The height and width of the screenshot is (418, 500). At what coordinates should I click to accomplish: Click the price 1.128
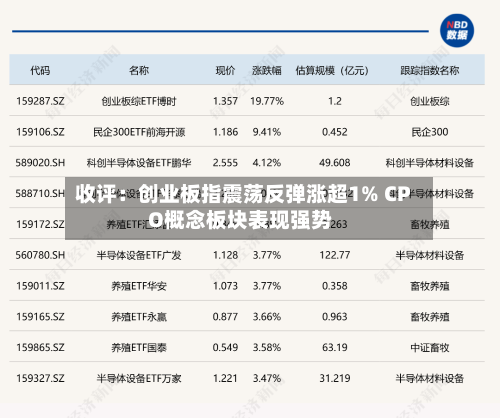[x=225, y=255]
